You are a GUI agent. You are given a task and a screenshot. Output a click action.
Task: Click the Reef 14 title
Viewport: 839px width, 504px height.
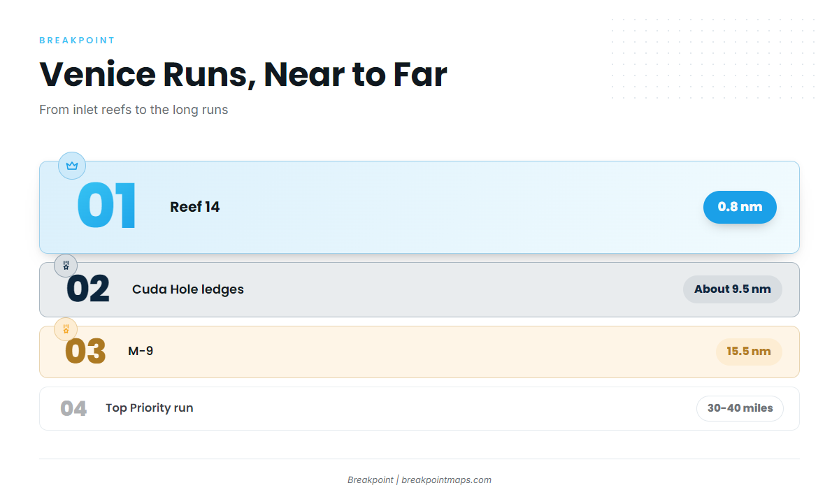click(x=194, y=207)
